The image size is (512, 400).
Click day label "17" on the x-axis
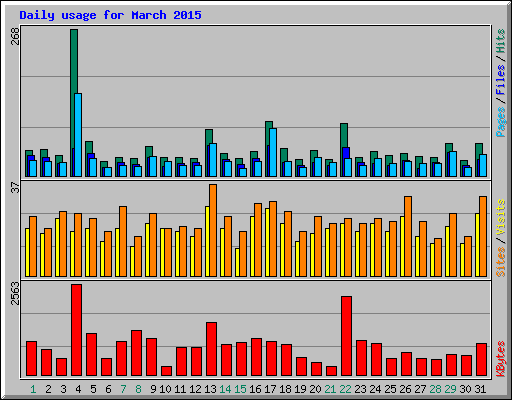(270, 389)
